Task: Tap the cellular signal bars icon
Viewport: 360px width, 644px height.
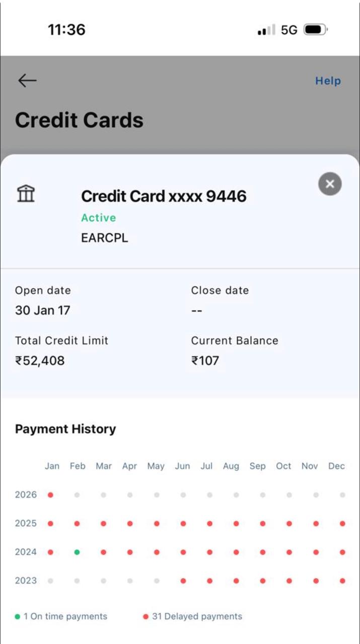Action: coord(266,30)
